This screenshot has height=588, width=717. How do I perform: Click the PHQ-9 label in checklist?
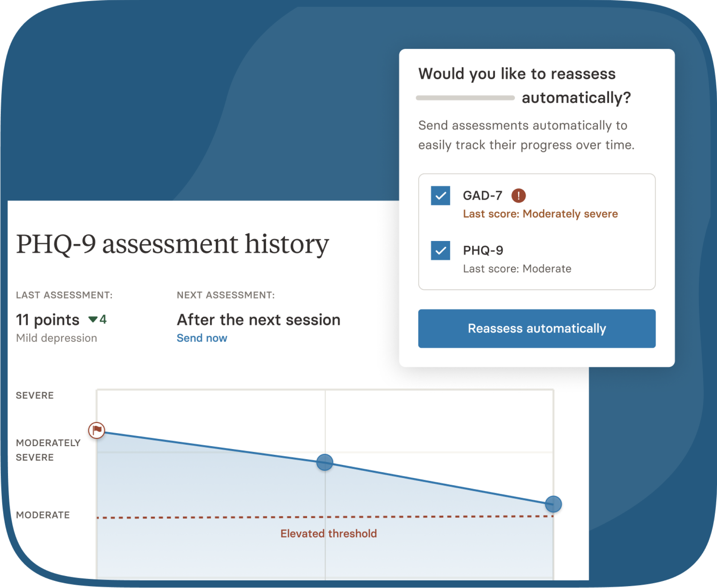click(483, 250)
